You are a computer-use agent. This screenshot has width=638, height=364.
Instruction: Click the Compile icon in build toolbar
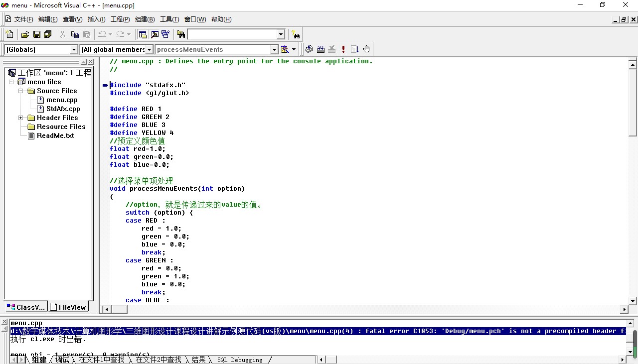(309, 49)
